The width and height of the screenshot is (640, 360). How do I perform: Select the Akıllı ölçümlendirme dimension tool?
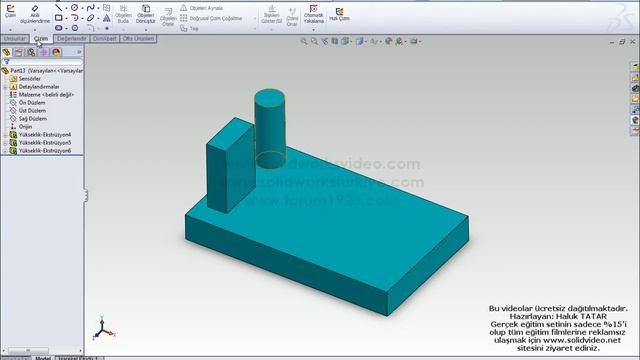[35, 15]
